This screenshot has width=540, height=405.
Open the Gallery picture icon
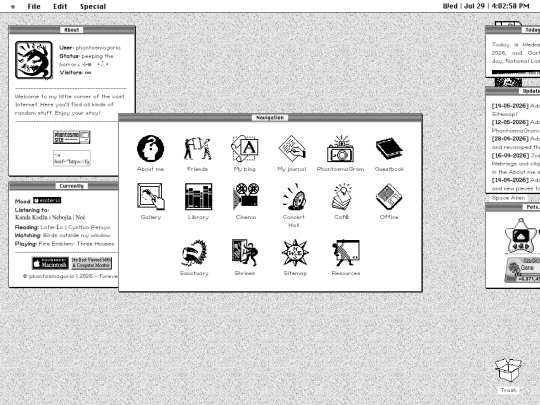coord(151,196)
